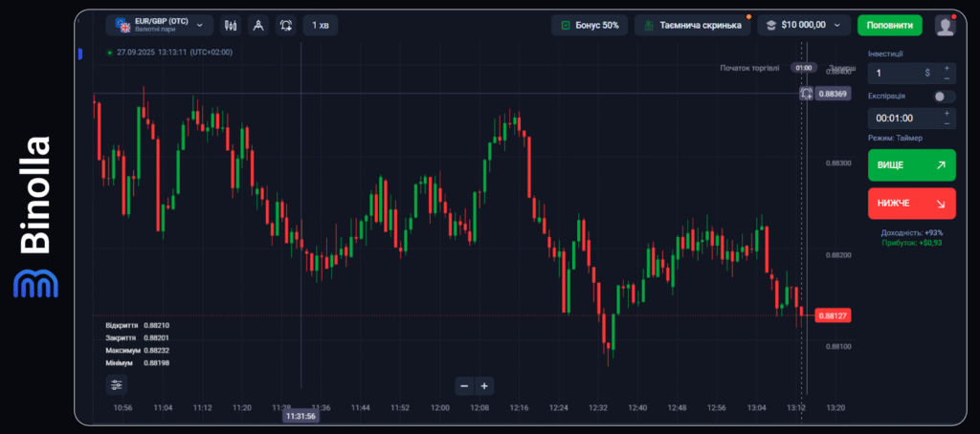This screenshot has width=980, height=434.
Task: Place a НИЖЧЕ (lower) trade
Action: pos(911,204)
